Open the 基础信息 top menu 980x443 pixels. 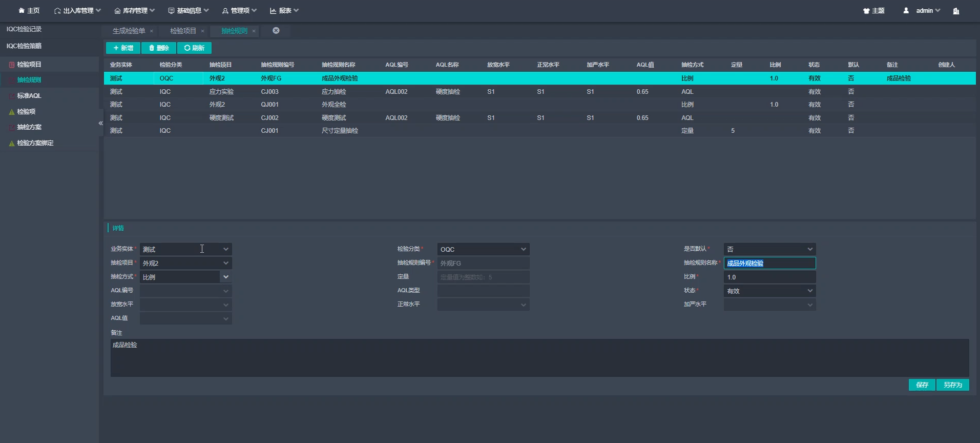coord(189,11)
